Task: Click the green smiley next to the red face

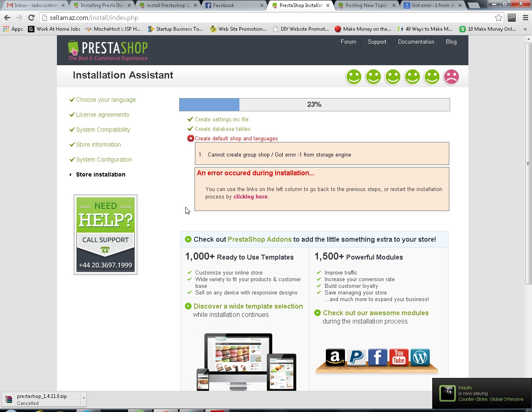Action: (432, 77)
